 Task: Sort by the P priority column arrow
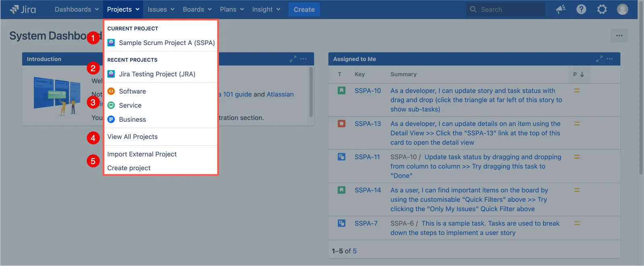pyautogui.click(x=582, y=74)
